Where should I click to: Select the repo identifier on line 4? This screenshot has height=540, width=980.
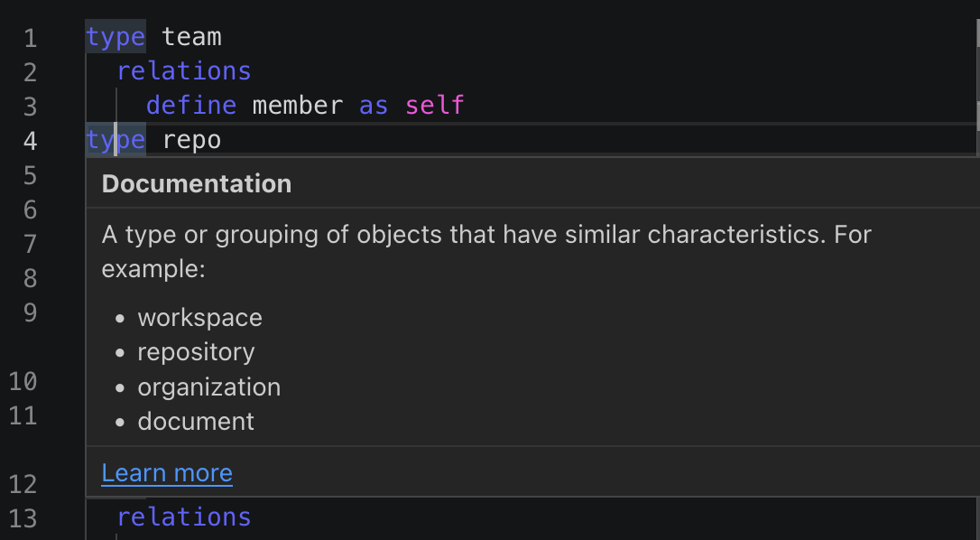pos(191,139)
